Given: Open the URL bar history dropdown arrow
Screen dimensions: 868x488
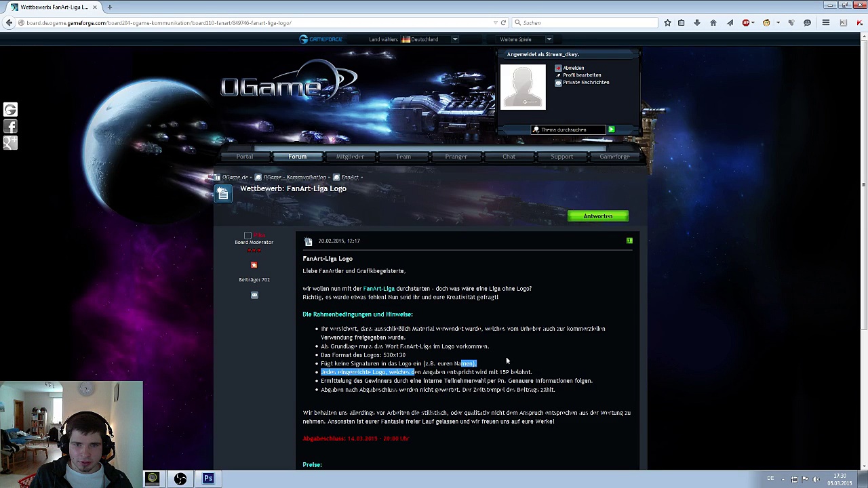Looking at the screenshot, I should tap(494, 23).
